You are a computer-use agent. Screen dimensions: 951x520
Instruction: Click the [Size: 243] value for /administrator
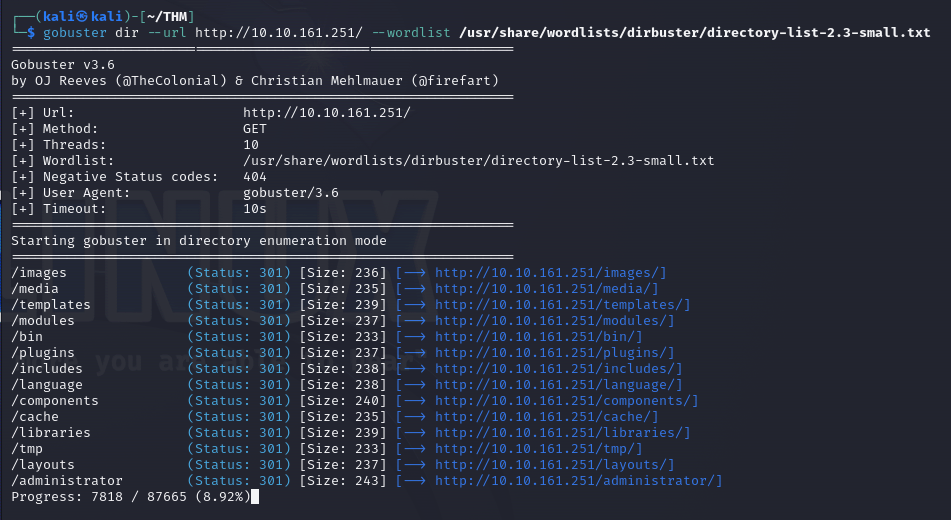pos(343,481)
